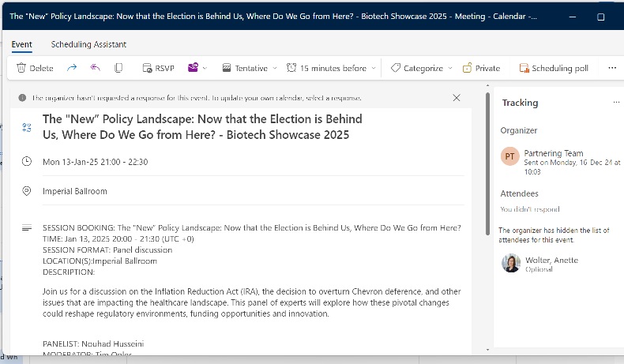Open the toolbar's more options ellipsis

611,68
